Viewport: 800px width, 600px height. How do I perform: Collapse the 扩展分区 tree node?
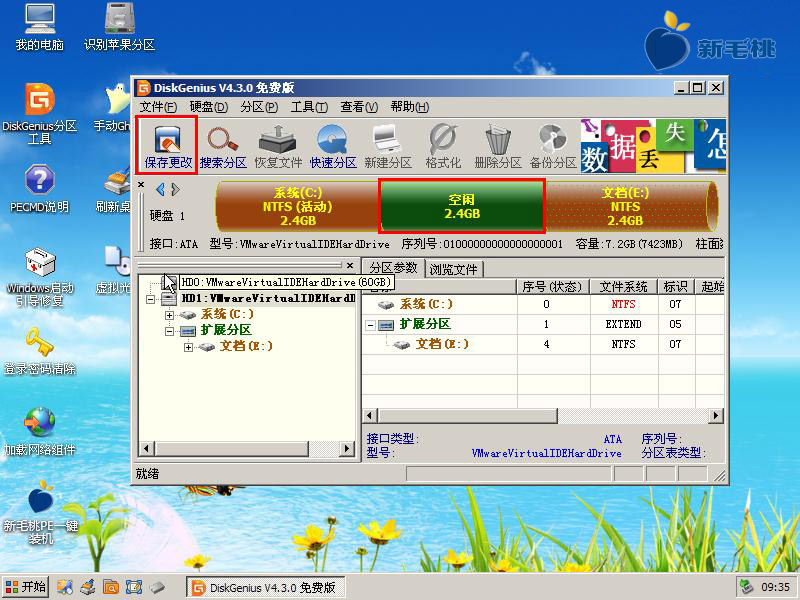pyautogui.click(x=169, y=331)
